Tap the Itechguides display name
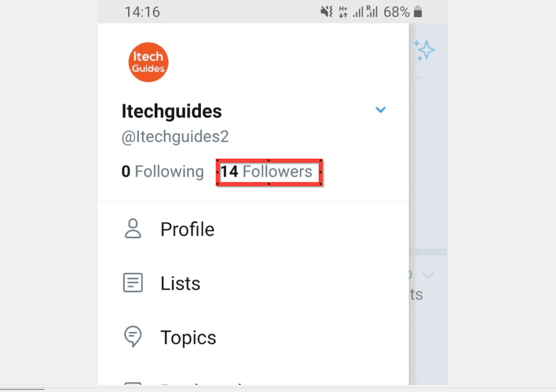Image resolution: width=556 pixels, height=392 pixels. [x=172, y=110]
